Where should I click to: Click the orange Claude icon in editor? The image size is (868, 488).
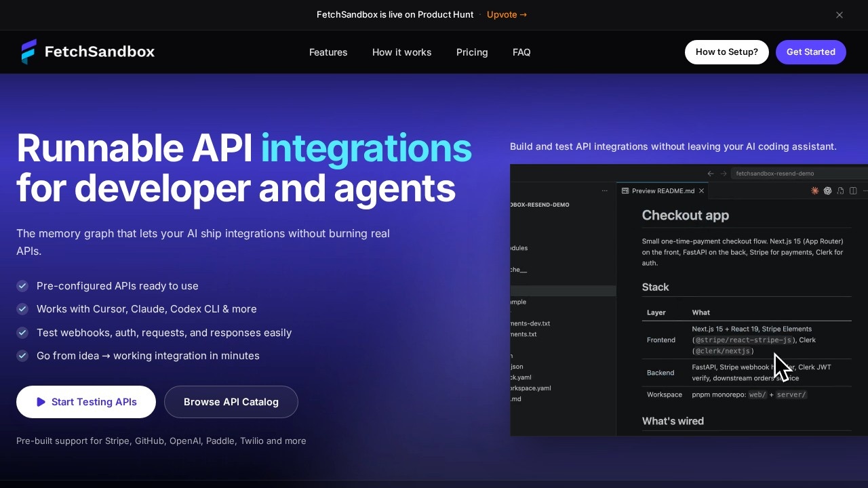(815, 191)
